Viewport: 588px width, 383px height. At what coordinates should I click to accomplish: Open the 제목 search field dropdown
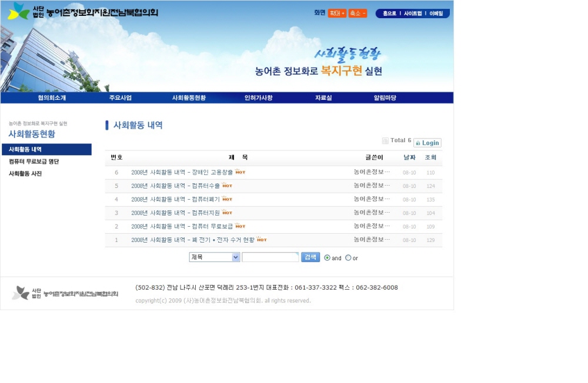click(x=215, y=257)
